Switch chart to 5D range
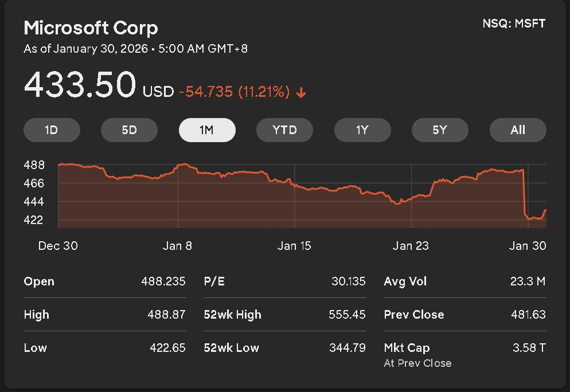Image resolution: width=570 pixels, height=392 pixels. pos(129,130)
